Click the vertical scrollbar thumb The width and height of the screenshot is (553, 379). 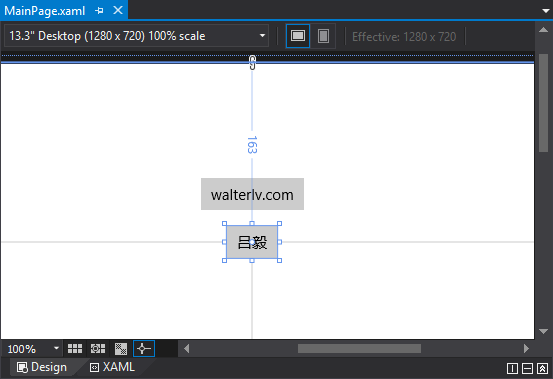(543, 103)
